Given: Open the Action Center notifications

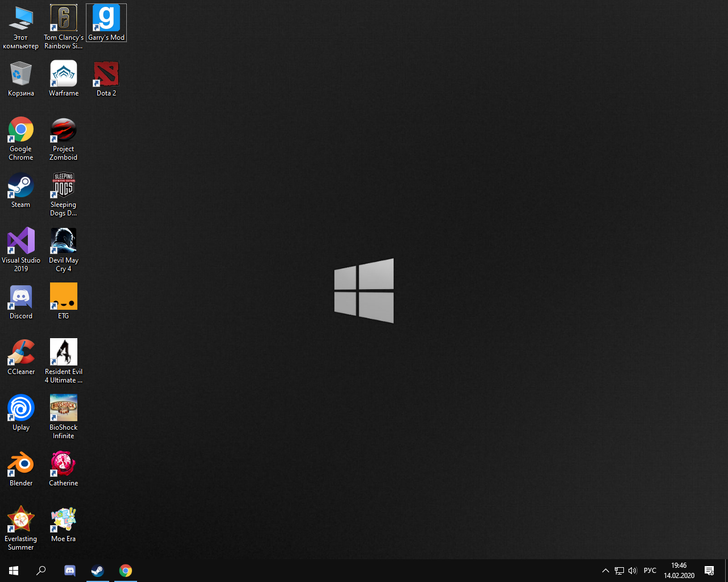Looking at the screenshot, I should 709,571.
